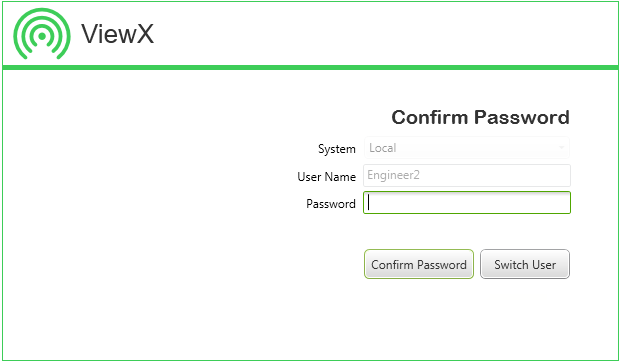Click the System field label
This screenshot has width=619, height=361.
coord(337,149)
